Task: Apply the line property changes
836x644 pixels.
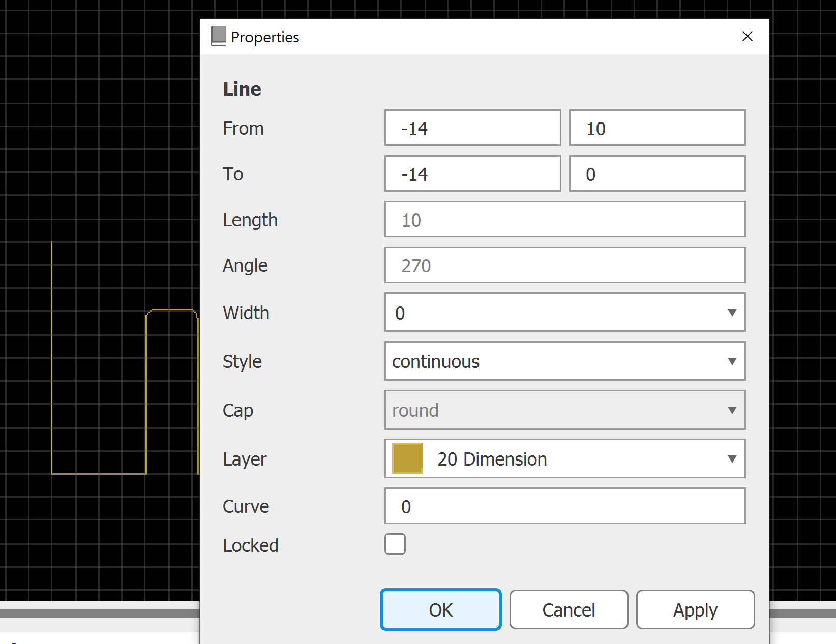Action: click(695, 609)
